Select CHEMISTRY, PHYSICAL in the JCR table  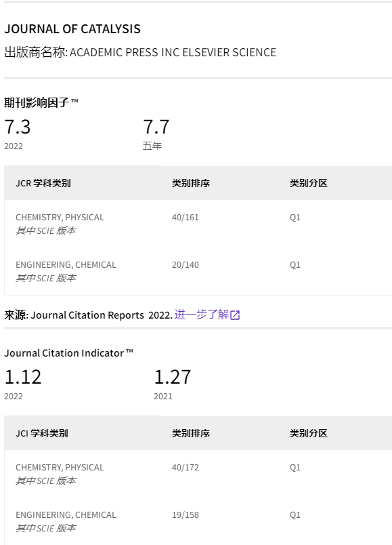pos(60,218)
